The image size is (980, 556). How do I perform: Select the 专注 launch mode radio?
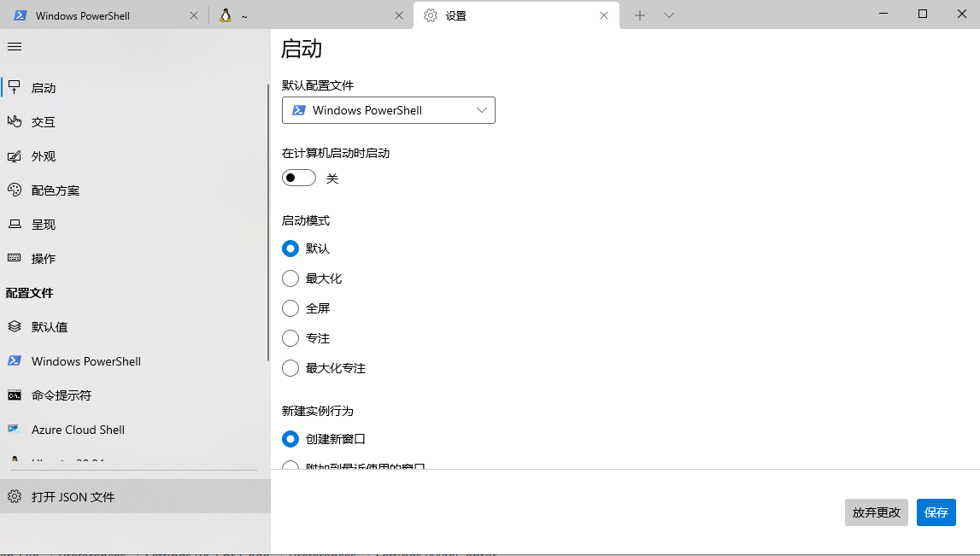click(x=290, y=338)
